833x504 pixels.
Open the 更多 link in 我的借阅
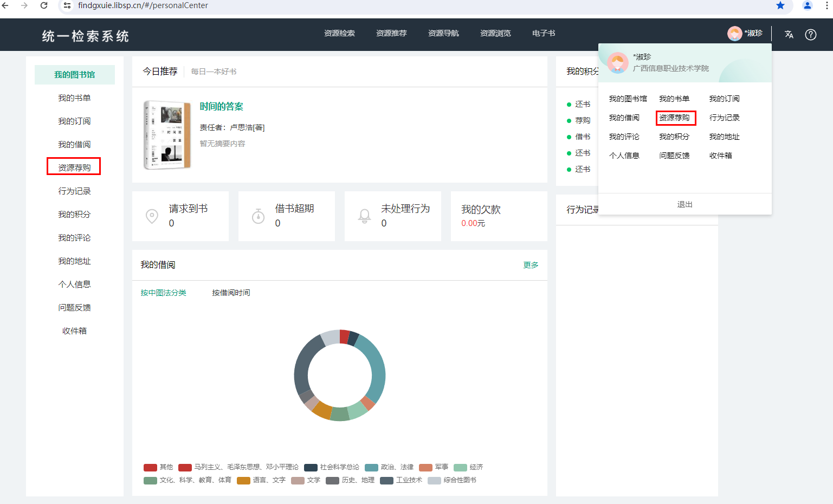tap(531, 265)
